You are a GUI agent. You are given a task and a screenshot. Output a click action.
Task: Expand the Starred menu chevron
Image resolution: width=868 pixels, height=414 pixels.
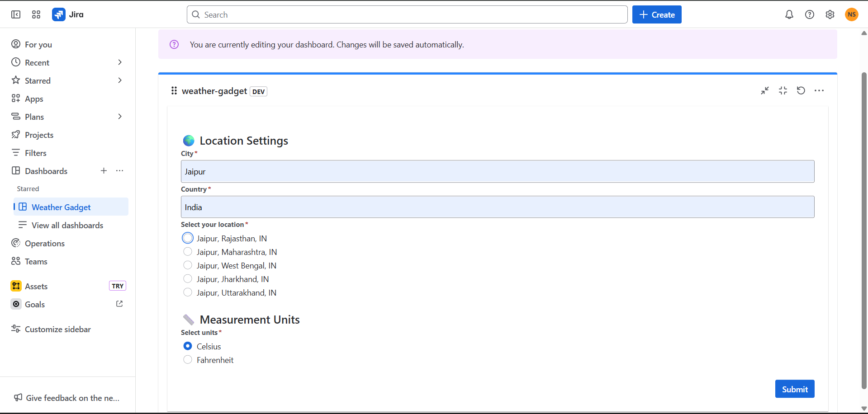pyautogui.click(x=120, y=80)
